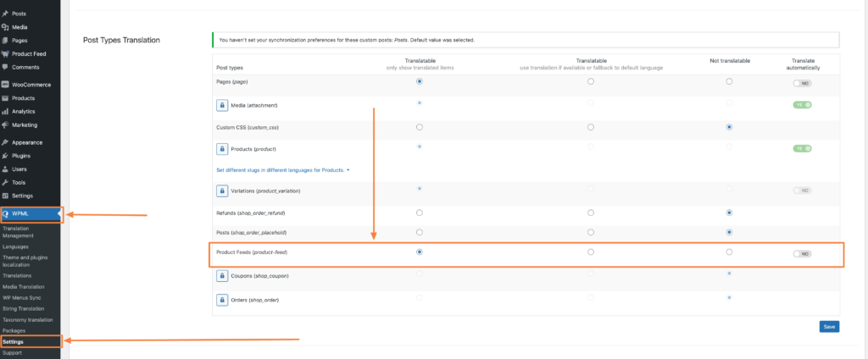868x359 pixels.
Task: Open String Translation submenu item
Action: coord(23,309)
